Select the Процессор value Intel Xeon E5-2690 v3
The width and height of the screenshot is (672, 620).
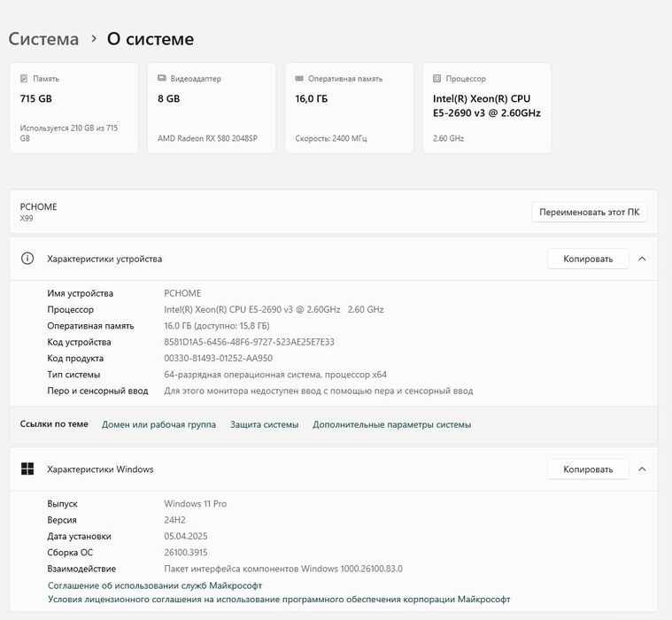coord(274,310)
